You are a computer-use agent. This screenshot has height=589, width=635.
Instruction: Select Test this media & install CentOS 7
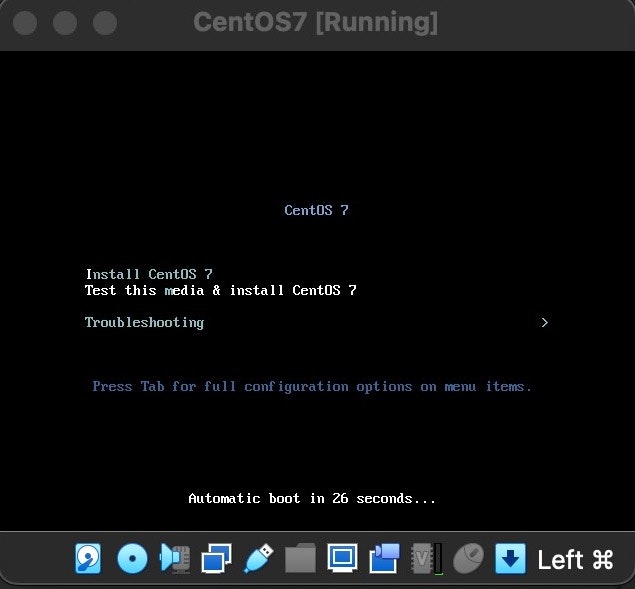(221, 290)
